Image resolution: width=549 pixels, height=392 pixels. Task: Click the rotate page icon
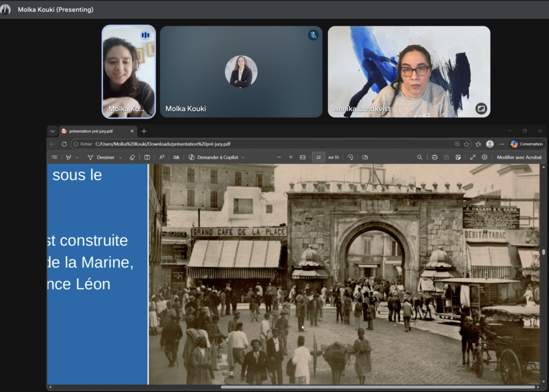[351, 157]
